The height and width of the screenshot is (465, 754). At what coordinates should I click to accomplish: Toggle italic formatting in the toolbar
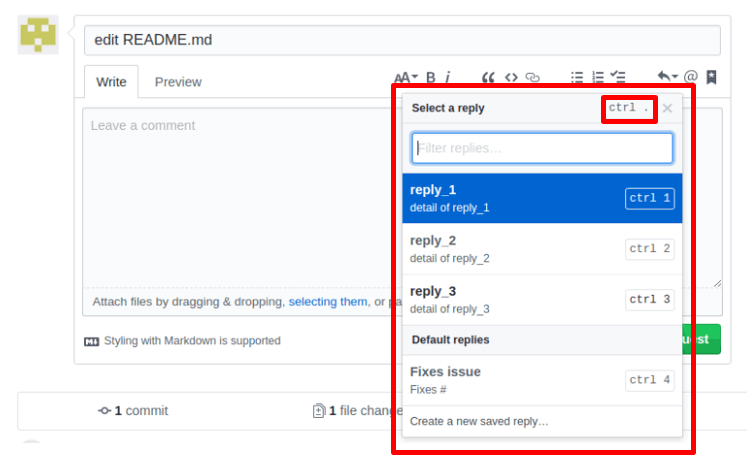[x=448, y=77]
